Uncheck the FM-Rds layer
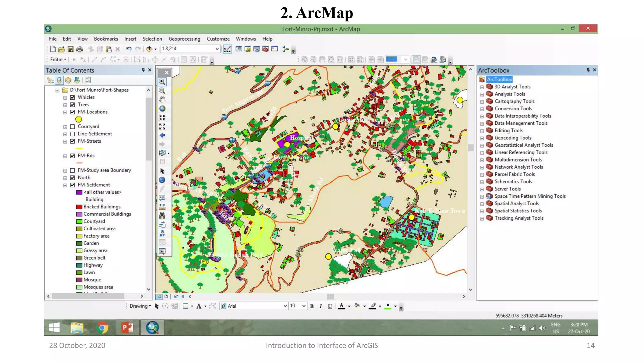 pyautogui.click(x=73, y=156)
